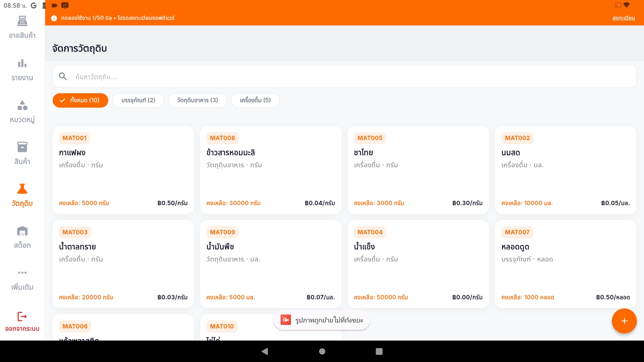Focus the ค้นหาวัตถุดิบ search field
The image size is (644, 362).
point(349,77)
